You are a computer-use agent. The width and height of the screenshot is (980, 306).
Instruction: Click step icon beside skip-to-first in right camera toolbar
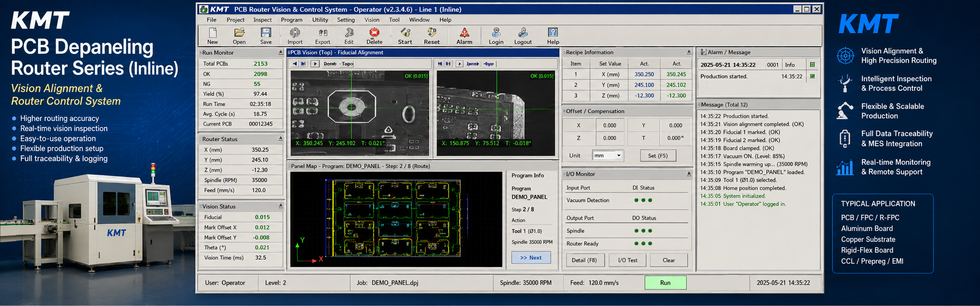pyautogui.click(x=448, y=64)
